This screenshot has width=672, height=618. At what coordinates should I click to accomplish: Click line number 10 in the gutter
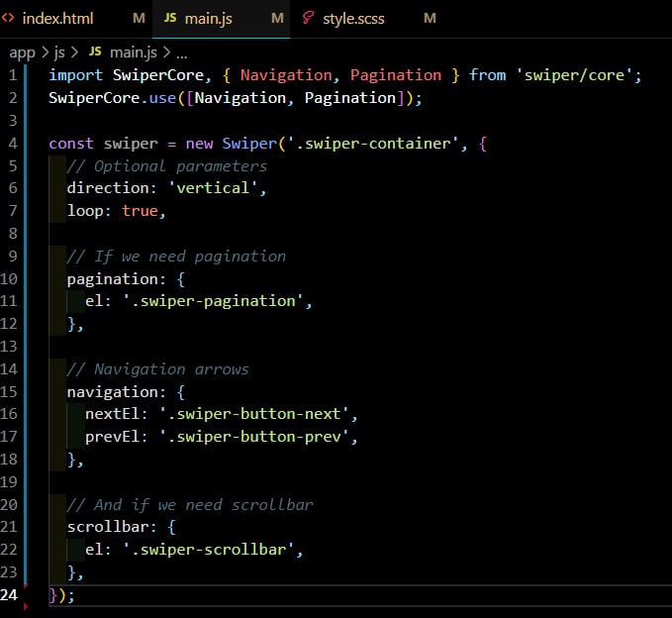click(x=9, y=279)
